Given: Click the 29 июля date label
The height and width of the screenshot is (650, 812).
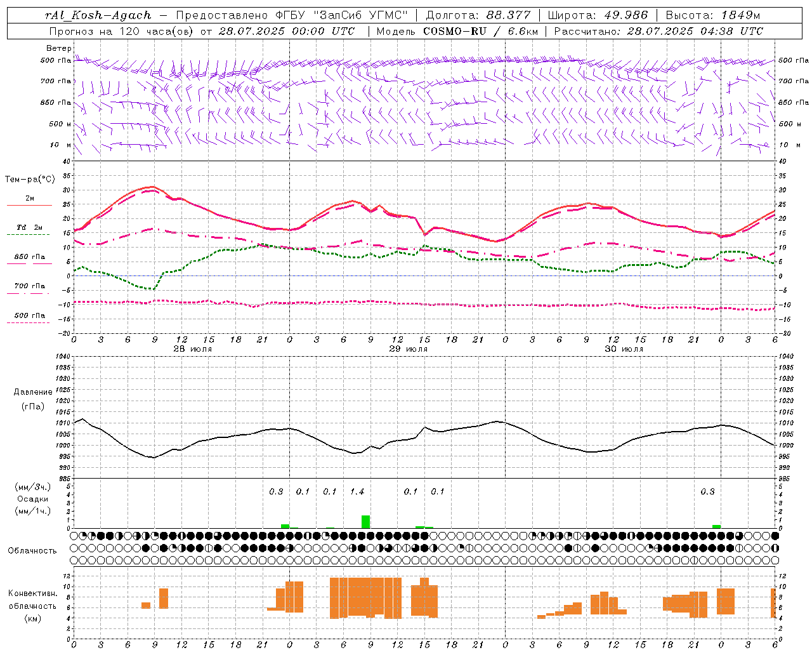Looking at the screenshot, I should (409, 349).
